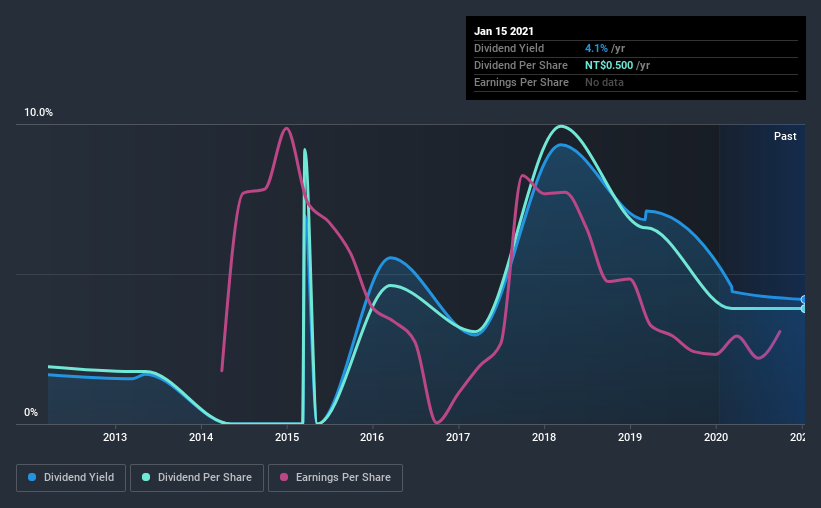This screenshot has height=508, width=821.
Task: Click the blue Dividend Yield legend dot
Action: click(x=32, y=477)
